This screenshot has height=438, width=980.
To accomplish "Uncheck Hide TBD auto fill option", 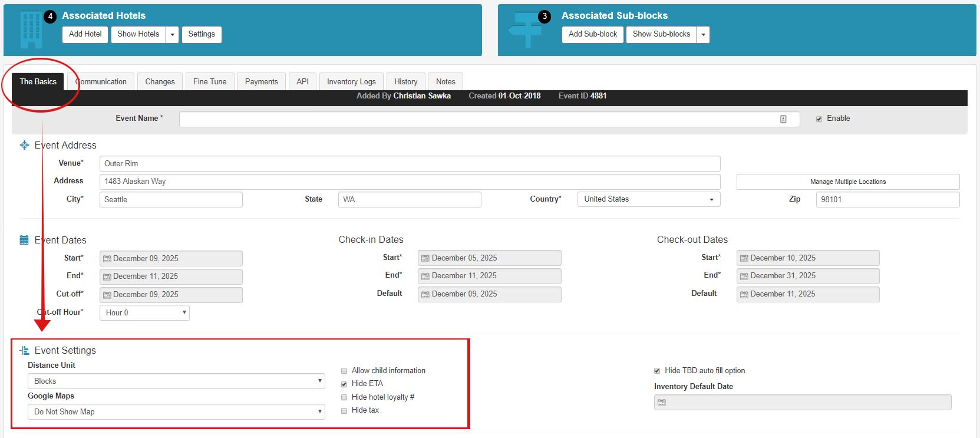I will [x=657, y=371].
